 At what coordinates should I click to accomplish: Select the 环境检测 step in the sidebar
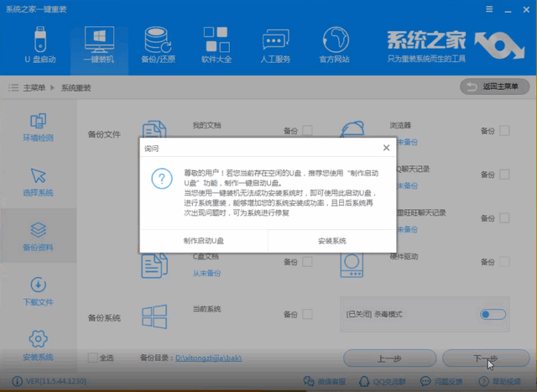(38, 127)
